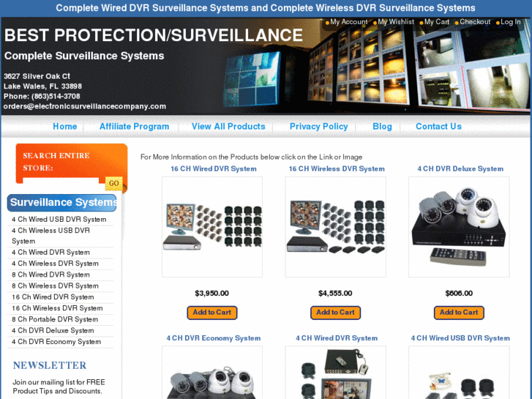Screen dimensions: 532x399
Task: Go to My Cart
Action: pyautogui.click(x=436, y=22)
